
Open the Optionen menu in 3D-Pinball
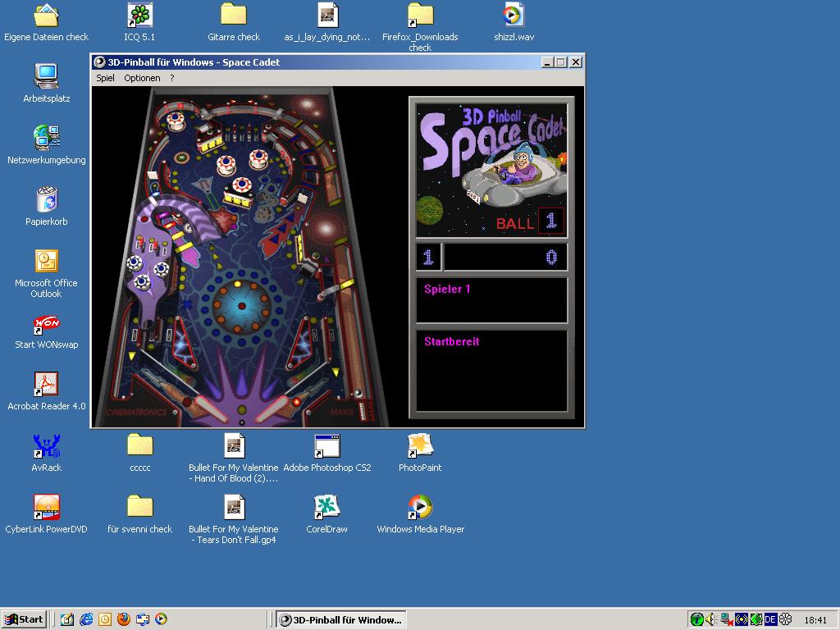tap(142, 78)
